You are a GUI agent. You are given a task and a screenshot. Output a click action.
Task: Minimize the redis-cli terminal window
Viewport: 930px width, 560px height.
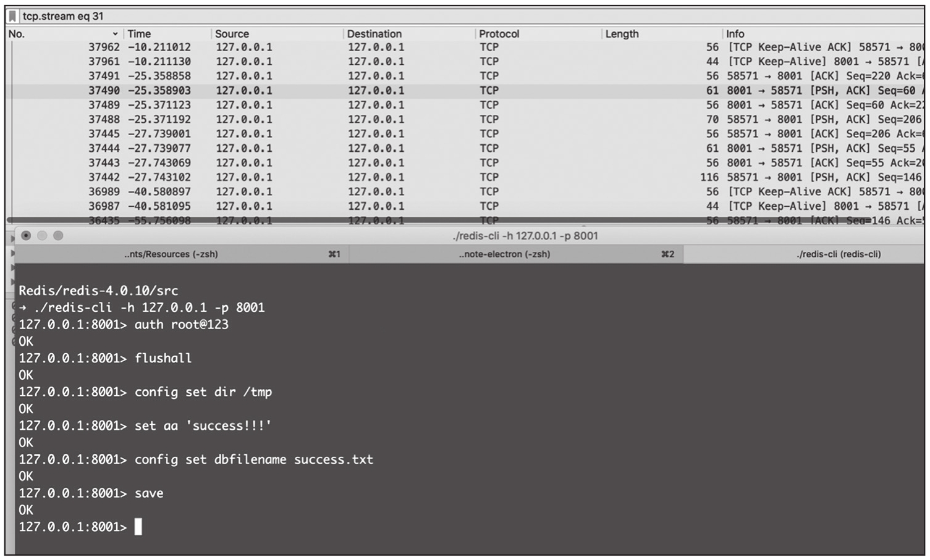click(x=42, y=235)
